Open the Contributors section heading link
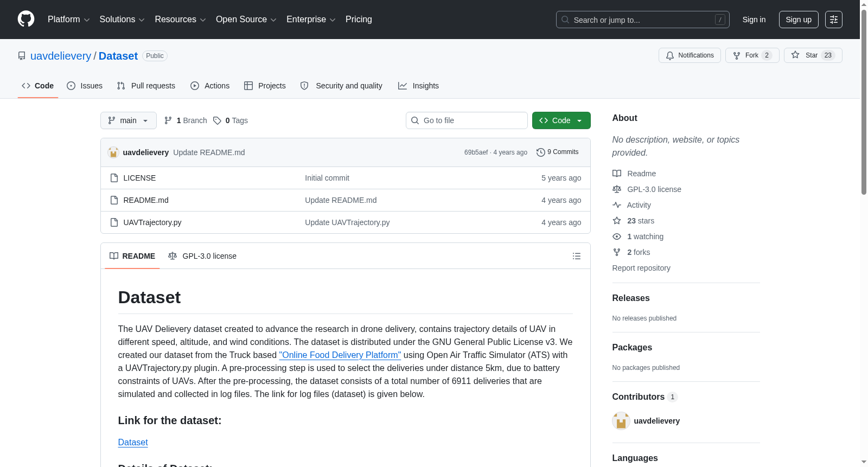This screenshot has height=467, width=868. coord(645,397)
